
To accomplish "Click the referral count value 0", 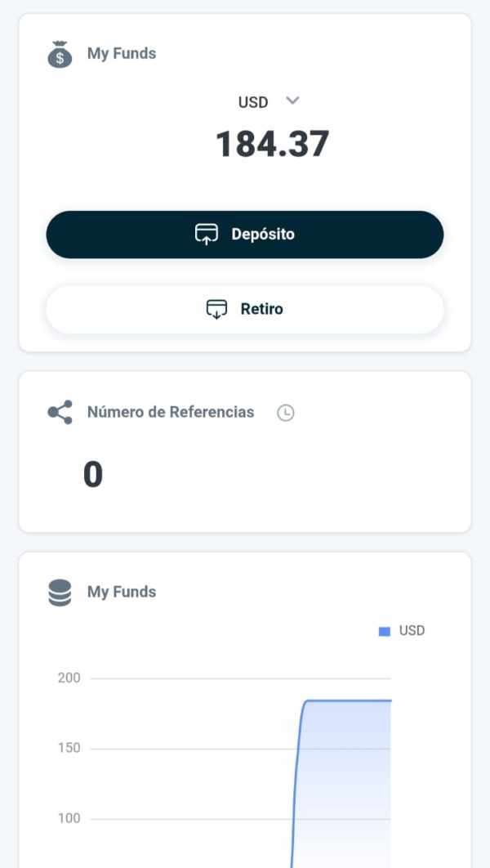I will click(93, 475).
